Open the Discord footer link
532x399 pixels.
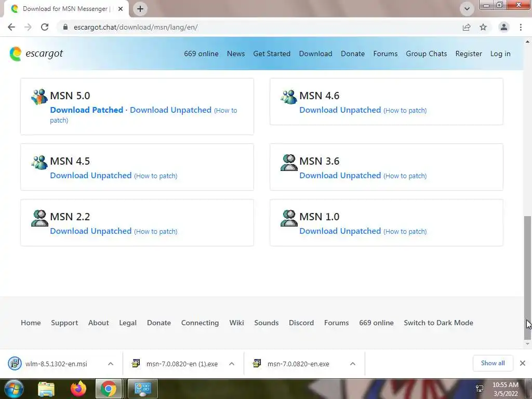[x=301, y=323]
